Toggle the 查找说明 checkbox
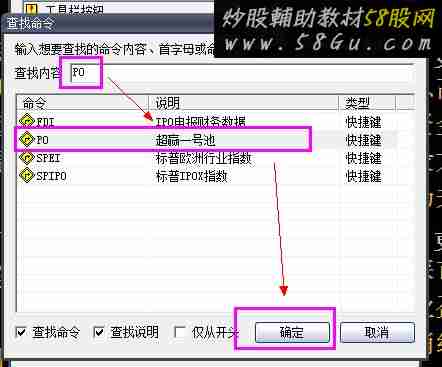This screenshot has height=367, width=442. [x=99, y=332]
